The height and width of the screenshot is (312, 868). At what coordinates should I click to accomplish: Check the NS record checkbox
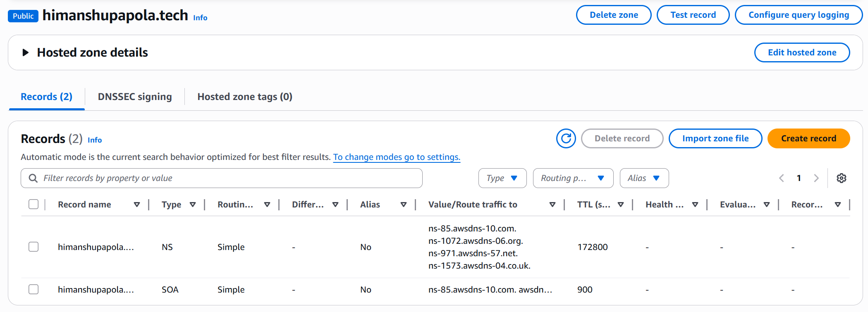coord(33,247)
